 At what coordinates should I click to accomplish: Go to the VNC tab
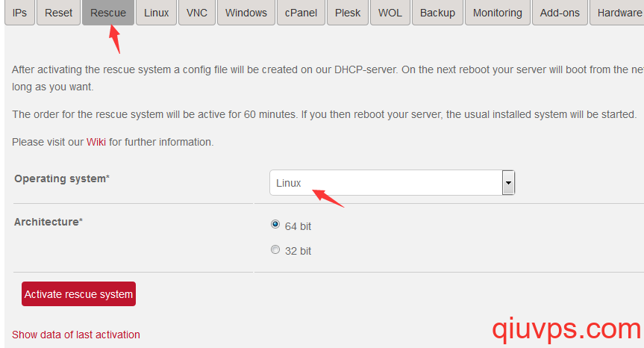coord(196,13)
